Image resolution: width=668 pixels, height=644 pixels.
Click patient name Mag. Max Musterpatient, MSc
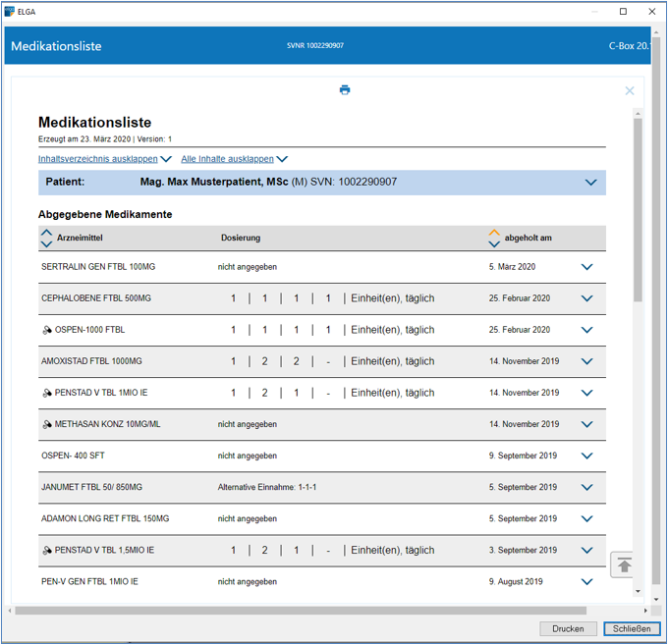[214, 182]
